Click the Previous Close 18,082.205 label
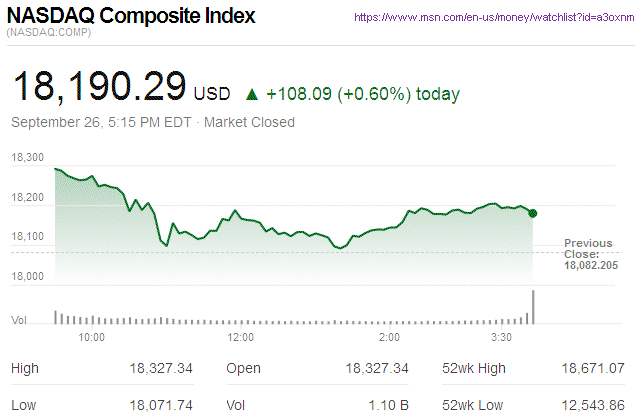The image size is (640, 420). pyautogui.click(x=588, y=255)
